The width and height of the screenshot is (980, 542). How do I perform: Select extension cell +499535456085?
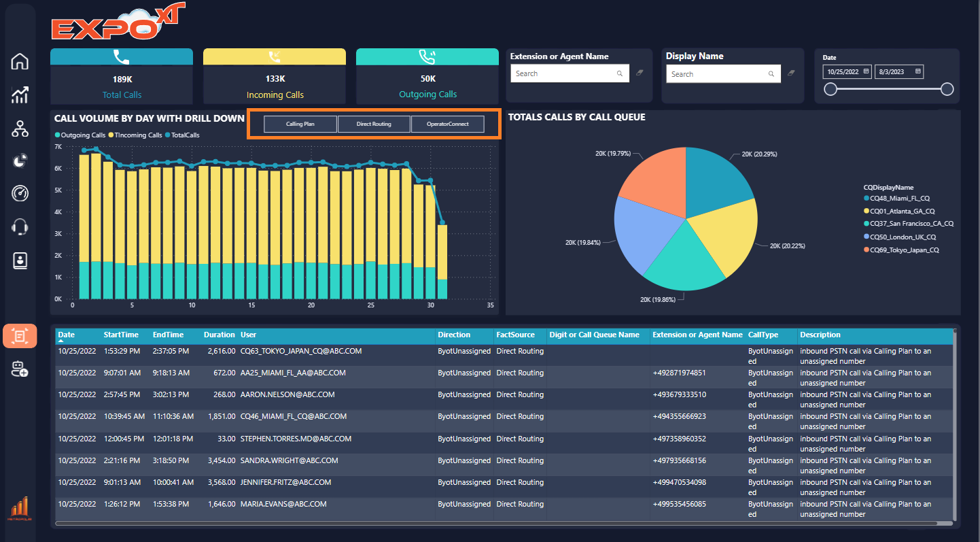click(x=679, y=504)
